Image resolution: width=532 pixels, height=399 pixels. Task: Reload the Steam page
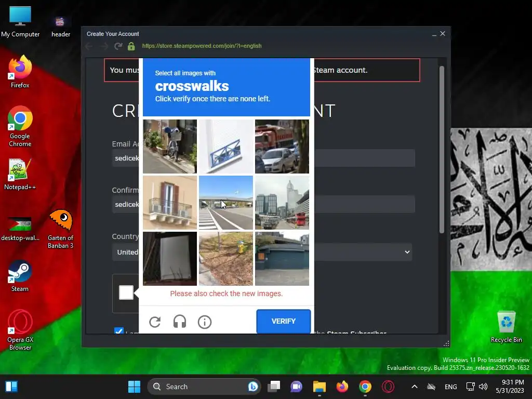(118, 46)
